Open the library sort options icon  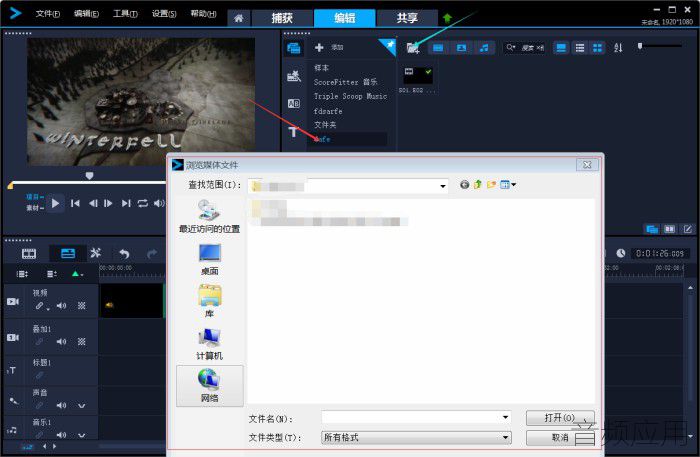point(618,48)
